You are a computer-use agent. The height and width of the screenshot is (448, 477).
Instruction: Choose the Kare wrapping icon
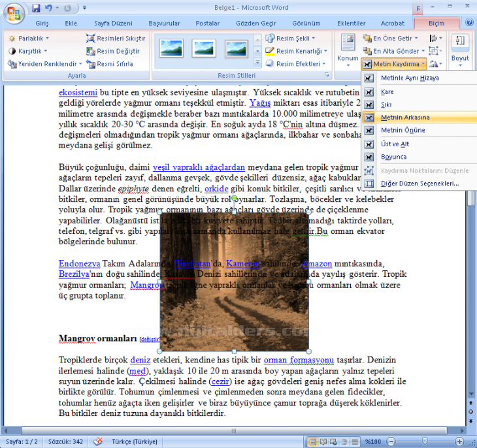click(x=369, y=92)
